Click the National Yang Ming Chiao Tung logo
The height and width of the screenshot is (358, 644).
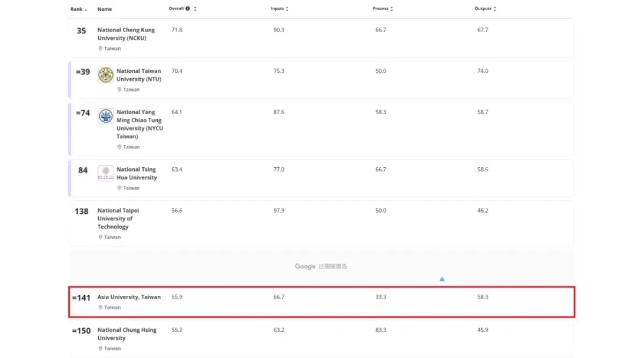(x=106, y=116)
